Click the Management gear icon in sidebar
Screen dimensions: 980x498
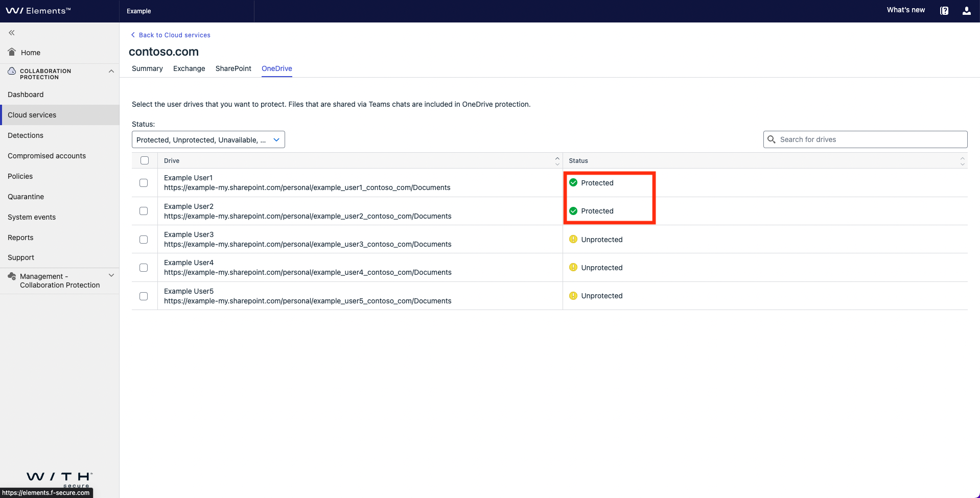[12, 276]
